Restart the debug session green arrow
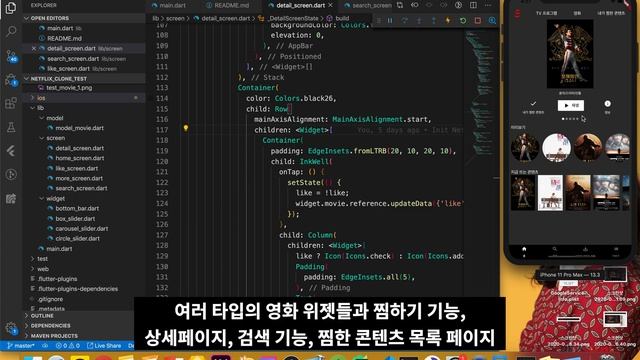This screenshot has height=360, width=640. (x=463, y=20)
